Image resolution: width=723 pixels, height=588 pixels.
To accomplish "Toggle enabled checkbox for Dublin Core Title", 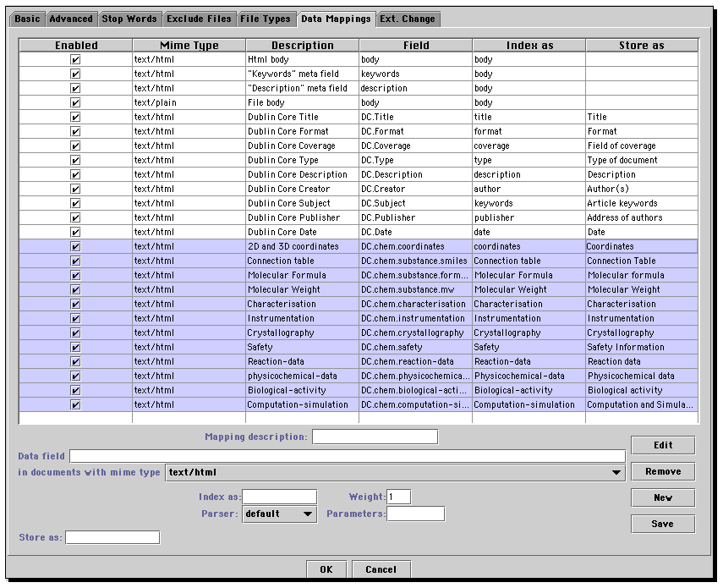I will (75, 118).
